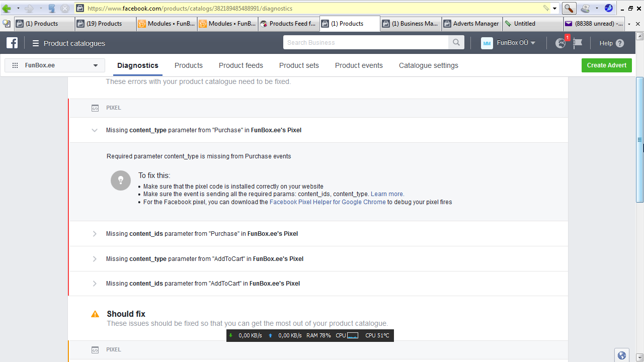
Task: Expand Missing content_ids from AddToCart error
Action: pos(94,284)
